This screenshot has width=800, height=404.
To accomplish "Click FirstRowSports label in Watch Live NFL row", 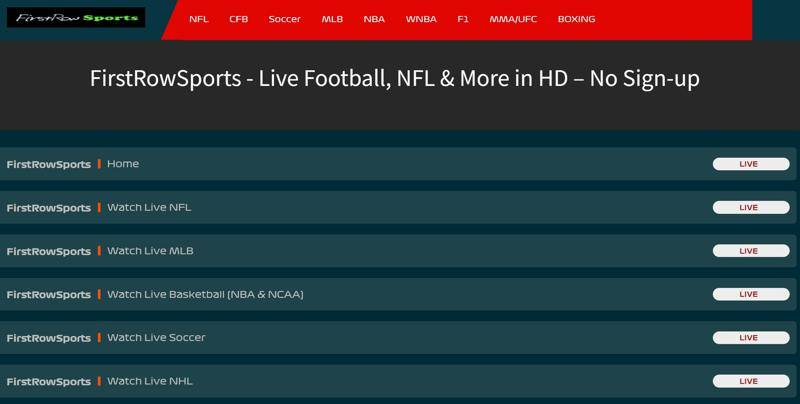I will tap(48, 208).
